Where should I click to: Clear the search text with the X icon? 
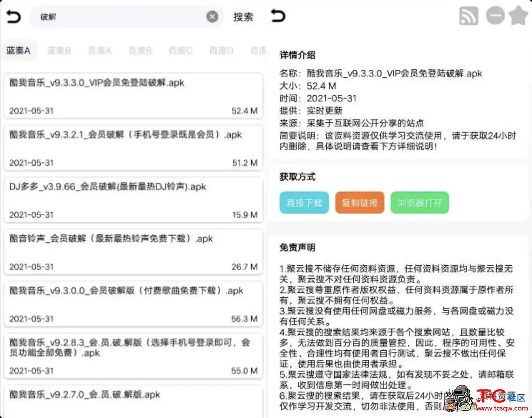pyautogui.click(x=212, y=16)
